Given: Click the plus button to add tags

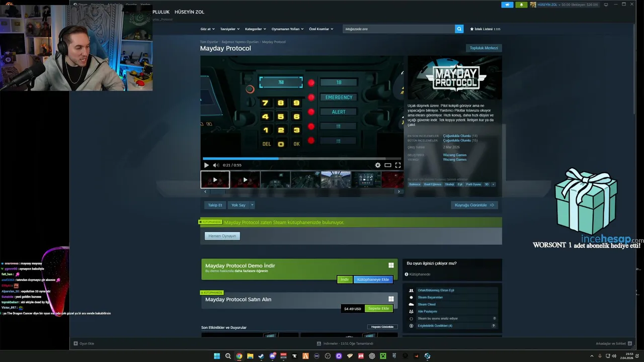Looking at the screenshot, I should point(493,185).
